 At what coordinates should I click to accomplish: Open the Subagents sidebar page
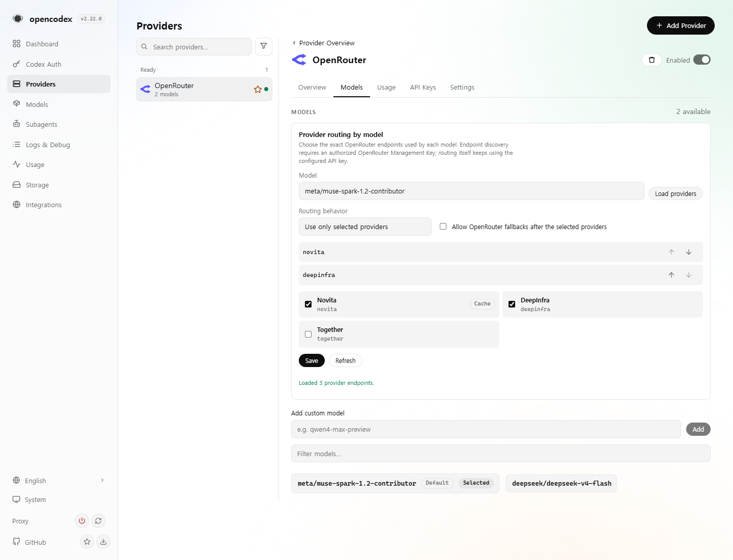pyautogui.click(x=59, y=124)
